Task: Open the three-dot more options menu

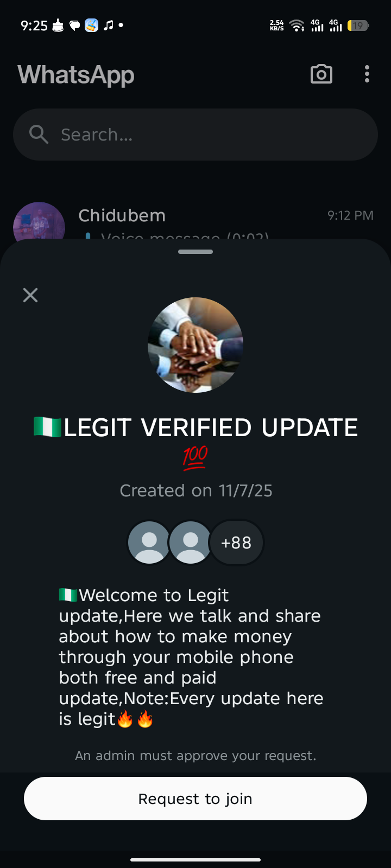Action: click(367, 74)
